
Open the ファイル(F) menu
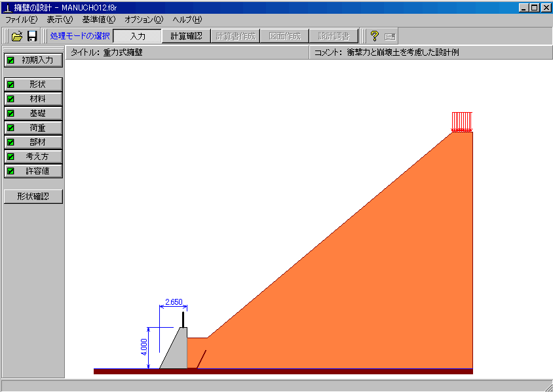(x=21, y=20)
